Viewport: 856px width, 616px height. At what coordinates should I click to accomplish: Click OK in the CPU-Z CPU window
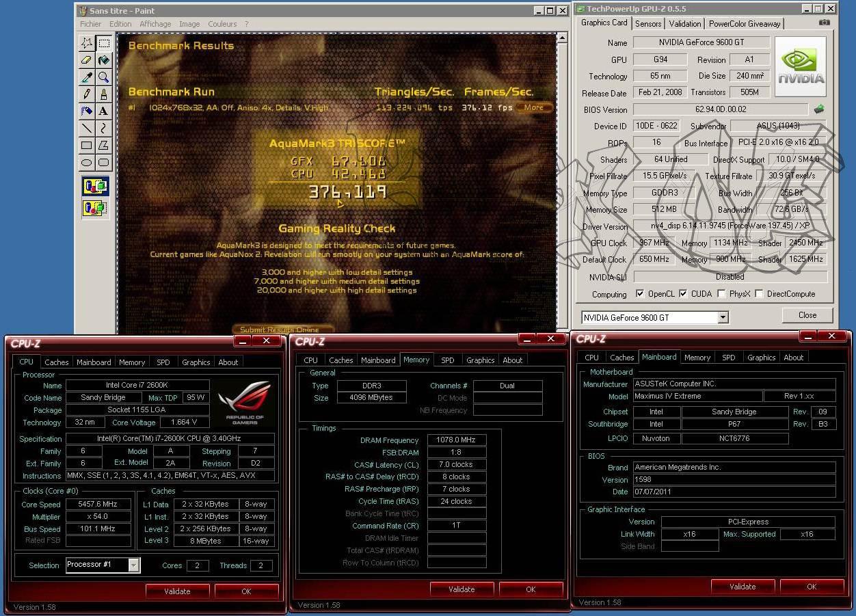tap(246, 591)
